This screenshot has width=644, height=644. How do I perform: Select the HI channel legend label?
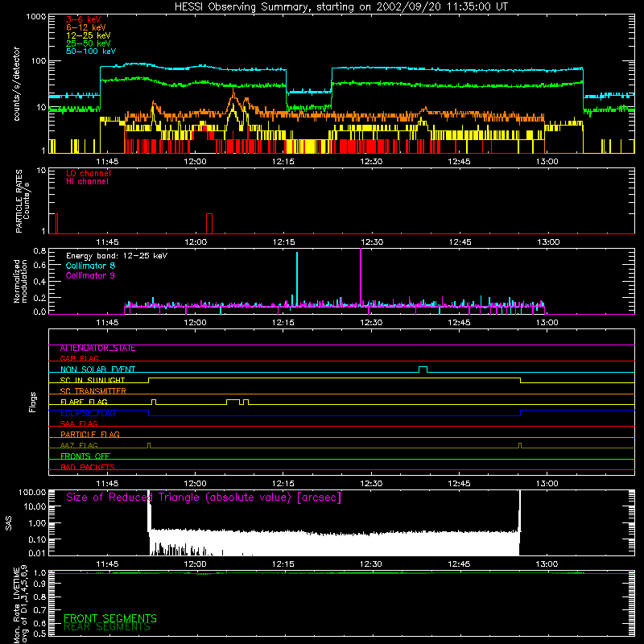click(x=87, y=182)
